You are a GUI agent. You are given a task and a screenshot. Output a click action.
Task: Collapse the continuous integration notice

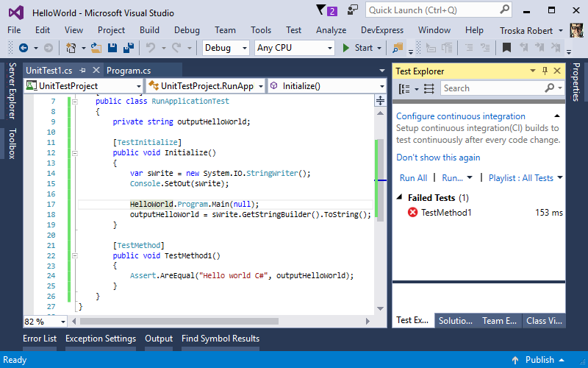[557, 116]
